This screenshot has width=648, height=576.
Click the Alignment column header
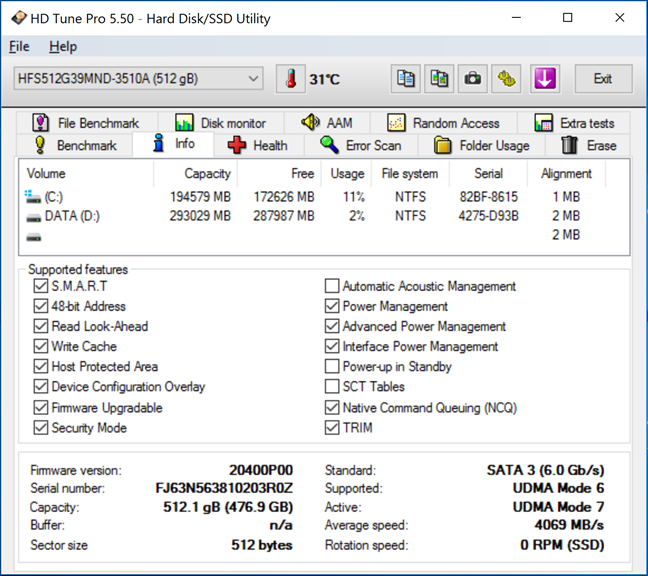tap(566, 174)
